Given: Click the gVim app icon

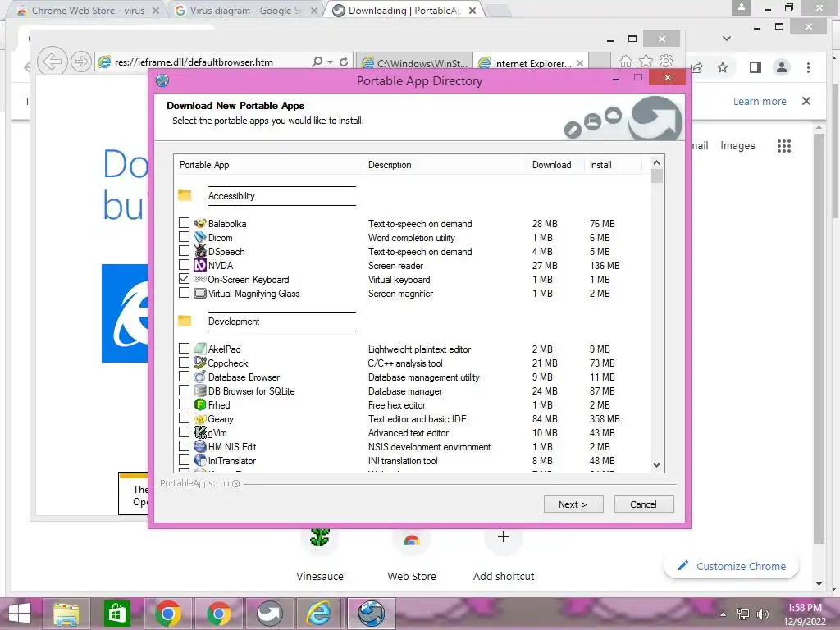Looking at the screenshot, I should point(200,432).
